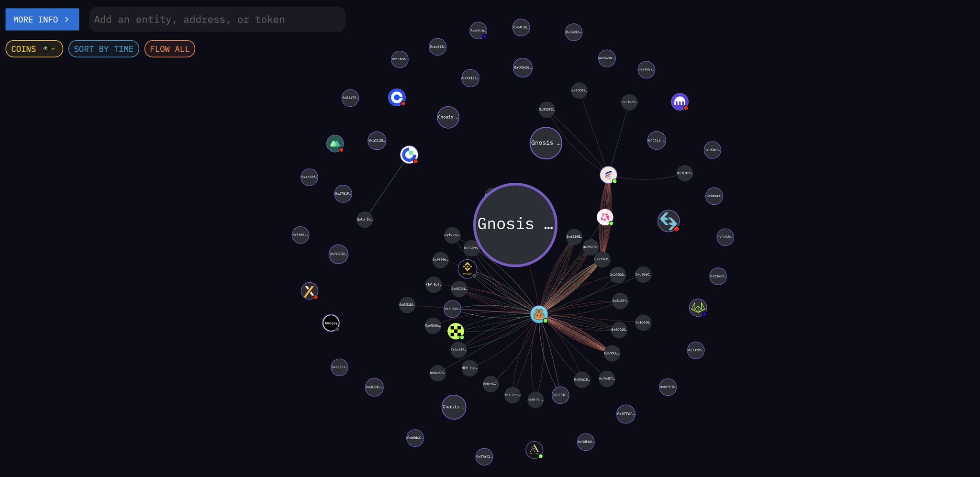
Task: Select the gold A logo node
Action: click(534, 450)
